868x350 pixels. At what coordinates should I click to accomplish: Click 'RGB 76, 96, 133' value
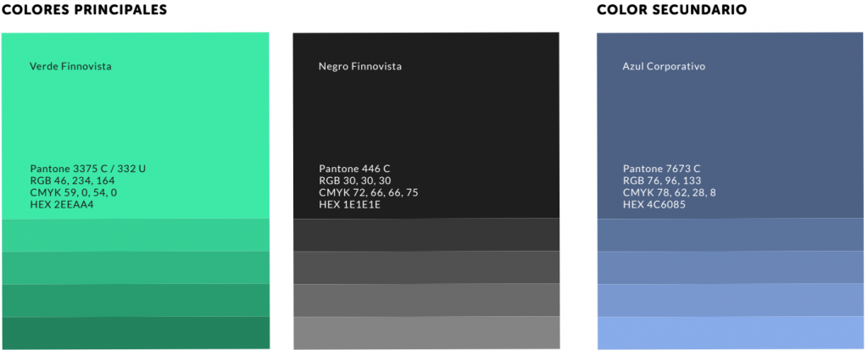click(662, 181)
